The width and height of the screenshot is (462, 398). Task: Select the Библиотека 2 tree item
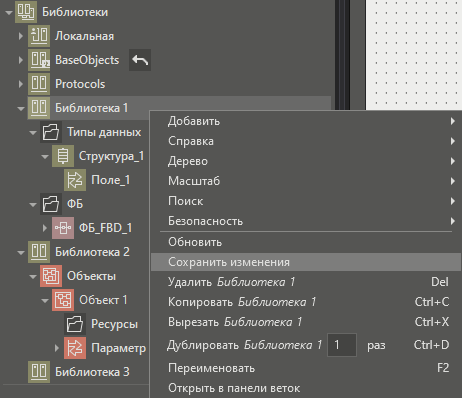[x=92, y=252]
